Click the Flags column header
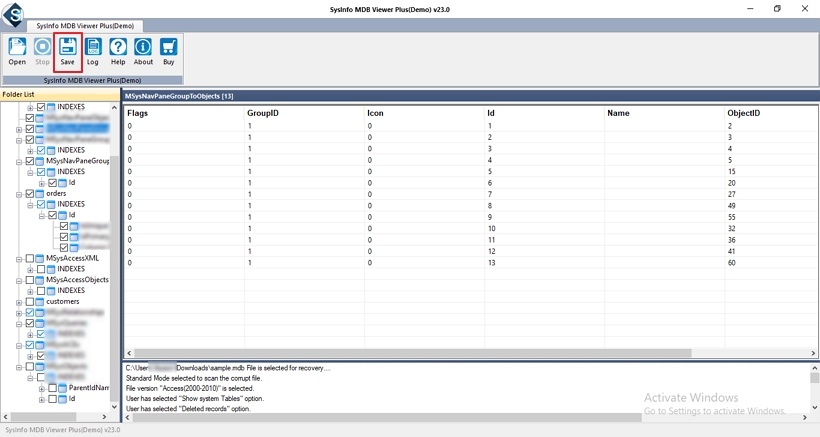 [x=138, y=113]
